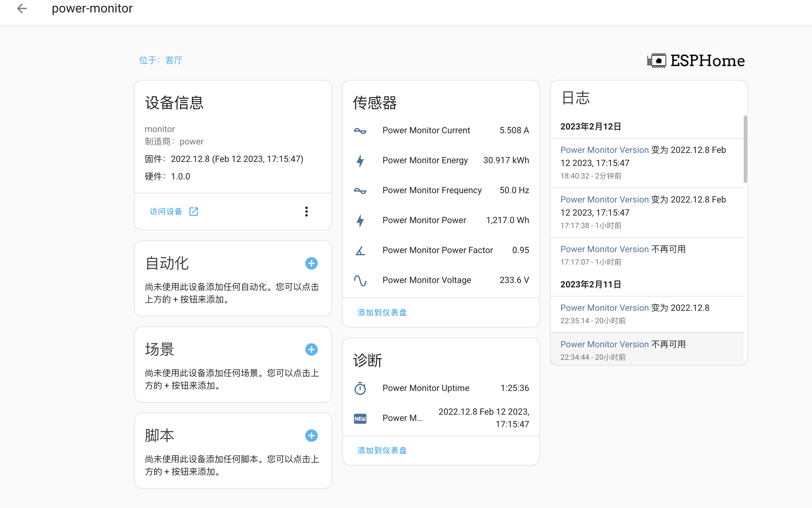
Task: Open Power Monitor Version link at 18:40:32
Action: (x=604, y=150)
